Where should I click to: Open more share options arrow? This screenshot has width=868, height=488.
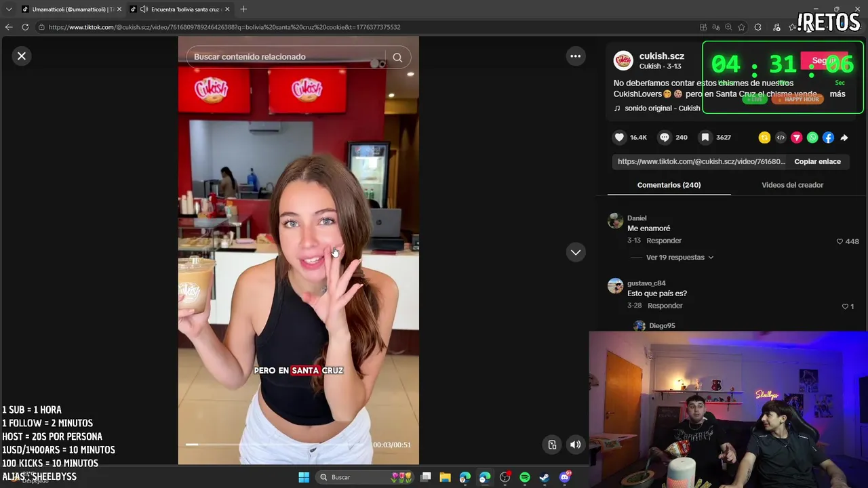tap(844, 138)
